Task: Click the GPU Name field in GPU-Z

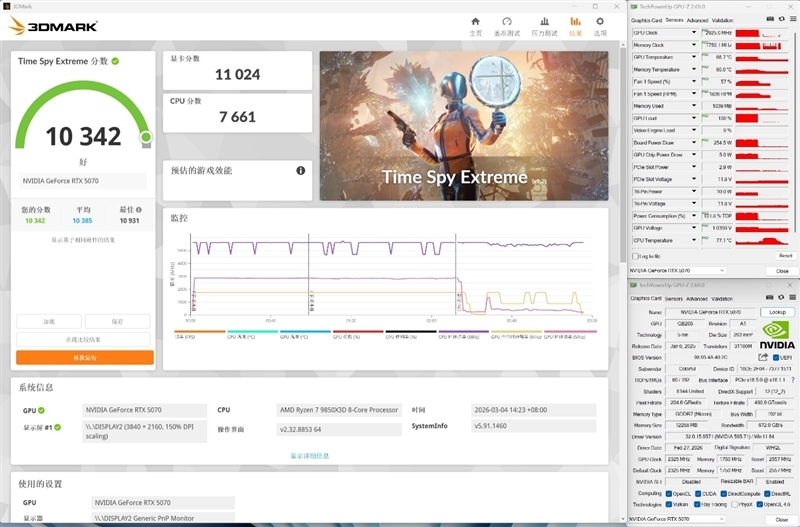Action: 711,312
